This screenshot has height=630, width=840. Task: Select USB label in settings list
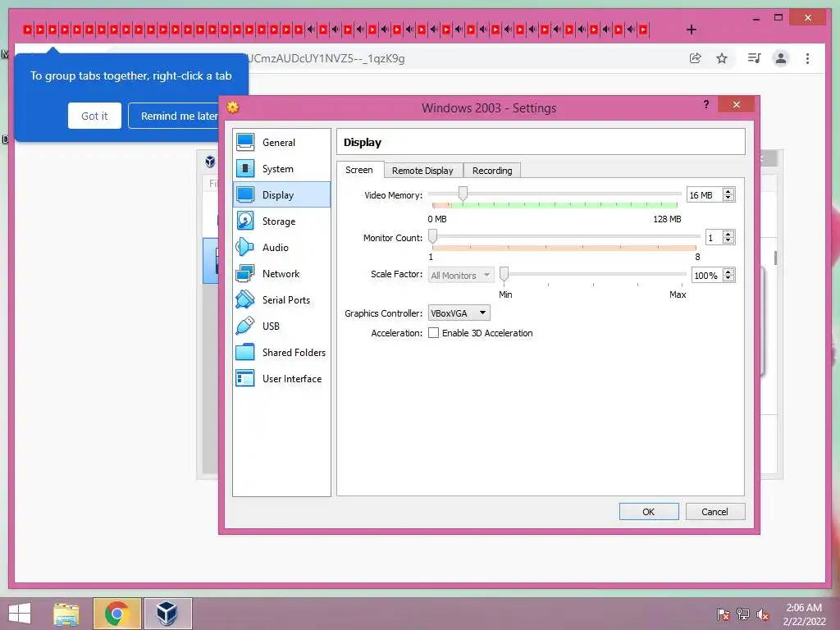tap(271, 326)
